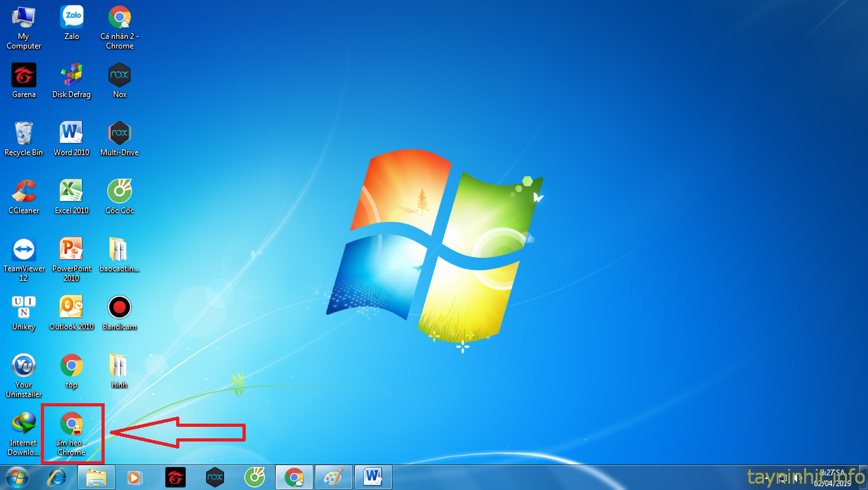
Task: Click Internet Explorer in the taskbar
Action: coord(58,477)
